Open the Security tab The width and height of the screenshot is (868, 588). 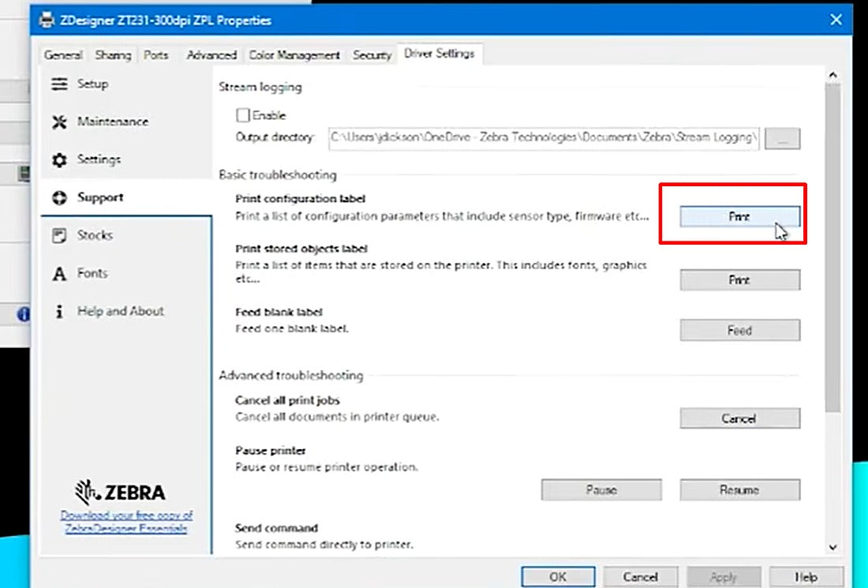click(x=372, y=54)
